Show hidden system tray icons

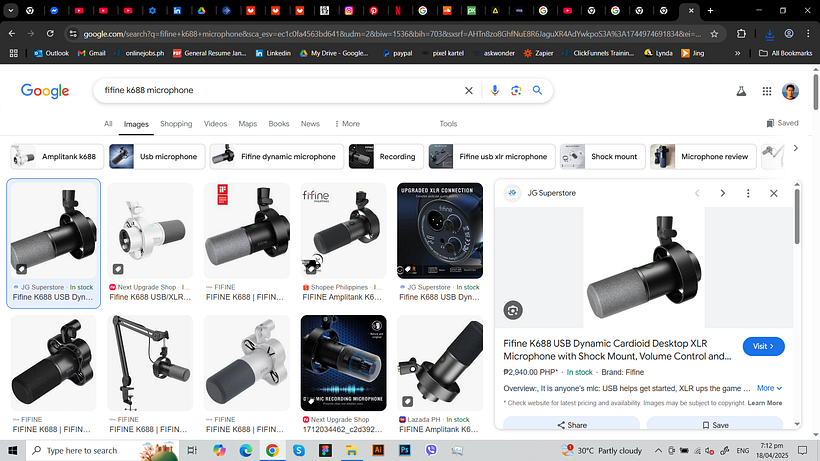pyautogui.click(x=658, y=451)
